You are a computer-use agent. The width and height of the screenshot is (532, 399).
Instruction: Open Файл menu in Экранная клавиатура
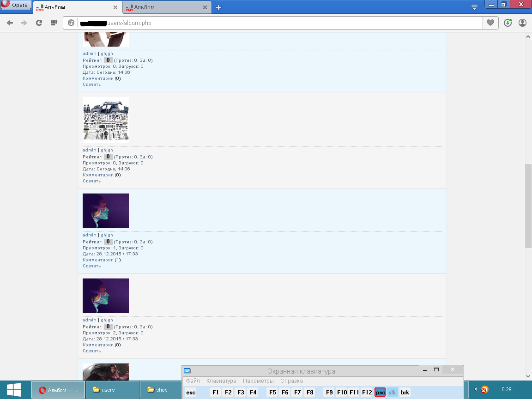pyautogui.click(x=193, y=381)
